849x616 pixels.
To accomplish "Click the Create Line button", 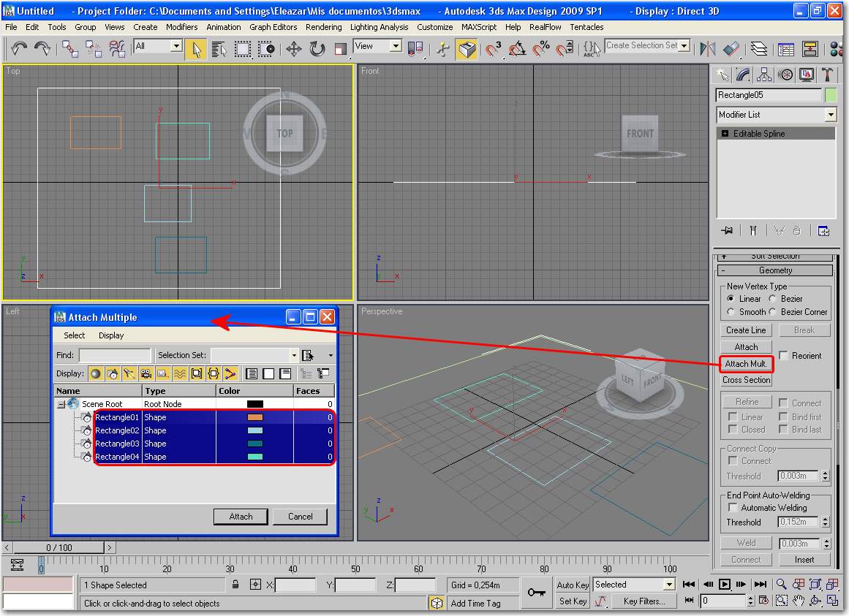I will (746, 330).
